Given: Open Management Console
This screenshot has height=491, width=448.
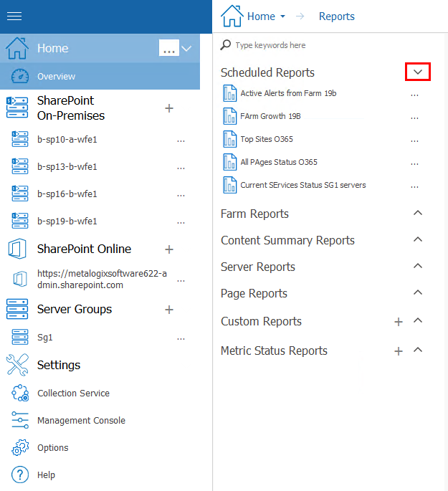Looking at the screenshot, I should [82, 421].
